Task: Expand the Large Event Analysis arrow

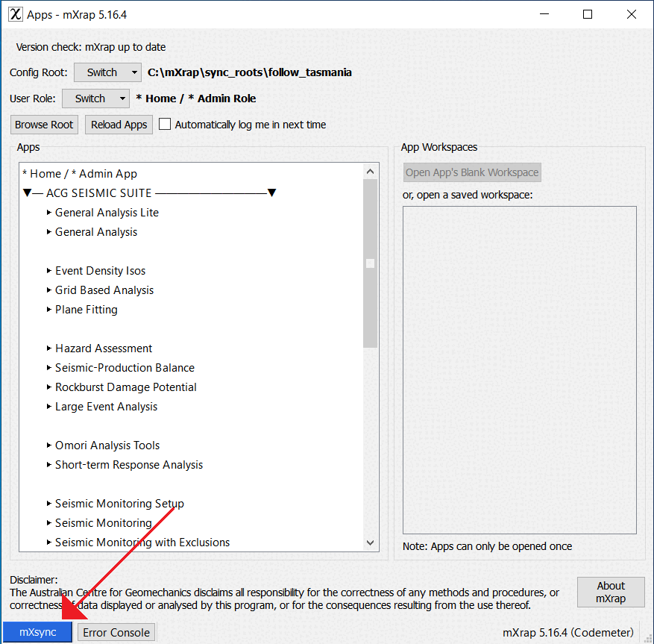Action: 48,407
